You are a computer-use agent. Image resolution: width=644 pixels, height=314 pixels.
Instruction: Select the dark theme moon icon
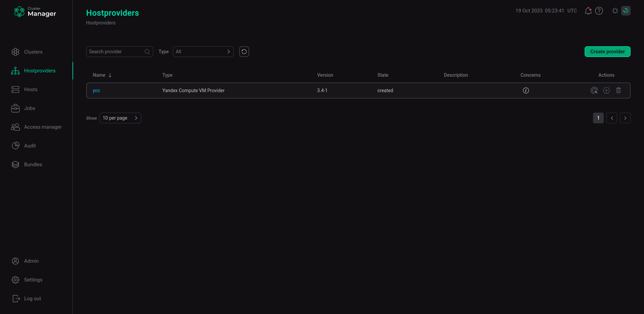tap(626, 11)
